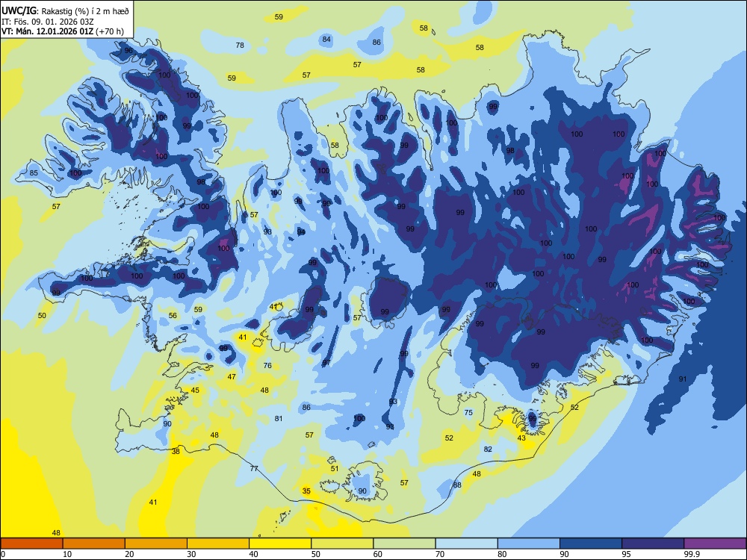Click the legend tick label '99.9'
747x560 pixels.
(x=692, y=554)
